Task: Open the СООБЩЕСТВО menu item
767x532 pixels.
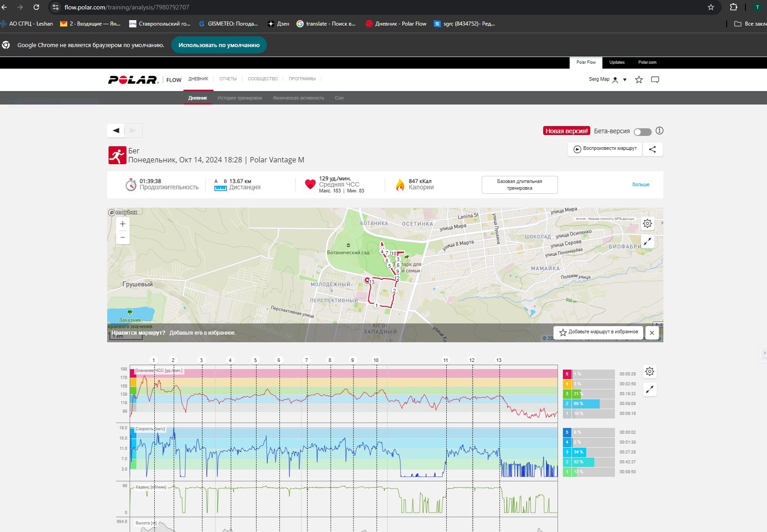Action: click(x=263, y=79)
